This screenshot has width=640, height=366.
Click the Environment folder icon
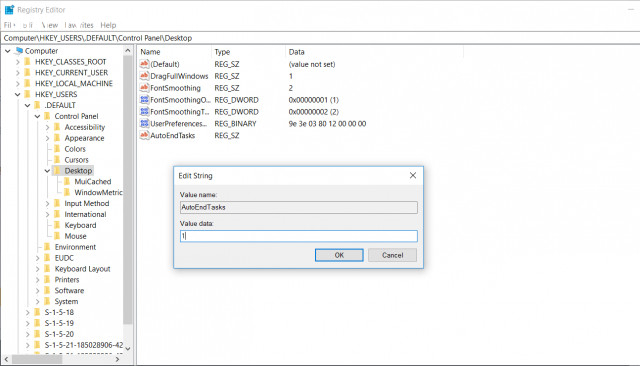click(47, 247)
